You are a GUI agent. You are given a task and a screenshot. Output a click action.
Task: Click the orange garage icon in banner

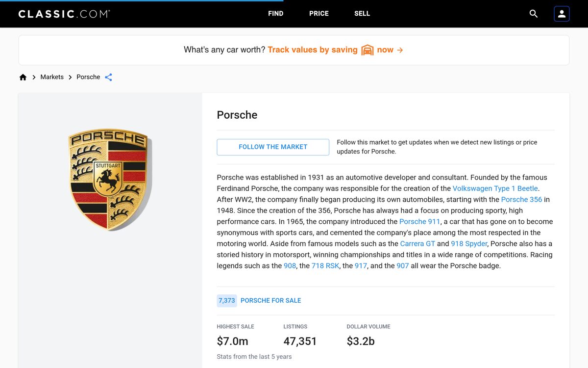pos(367,50)
